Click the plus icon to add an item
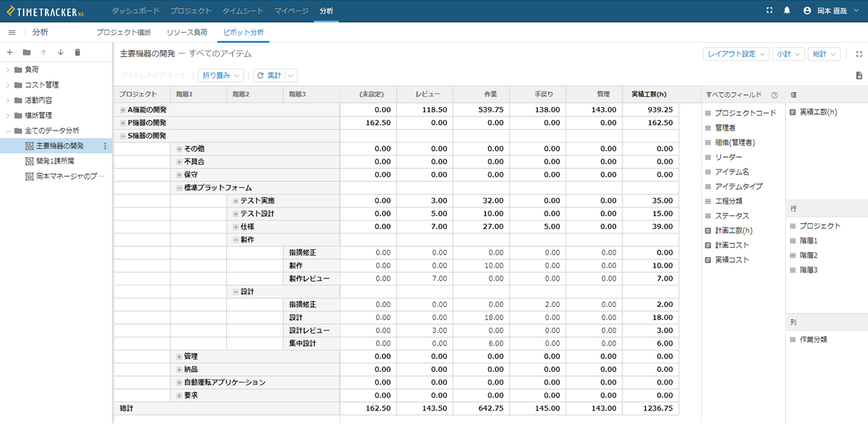This screenshot has height=424, width=868. pos(9,53)
